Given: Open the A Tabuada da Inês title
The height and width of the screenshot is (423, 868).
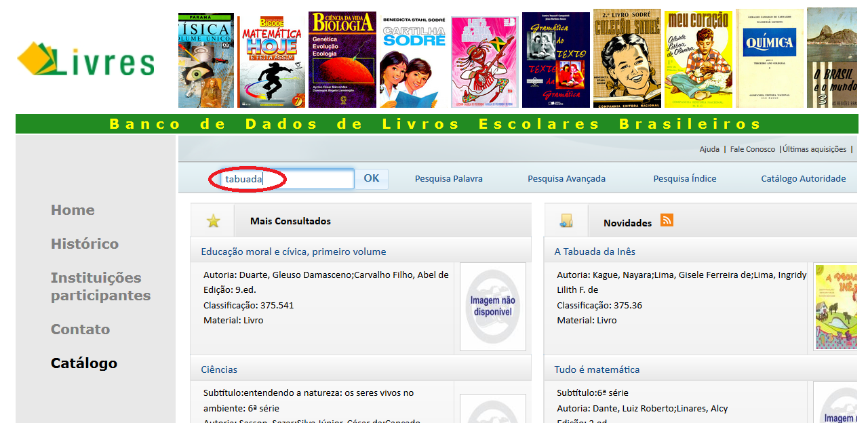Looking at the screenshot, I should coord(595,251).
